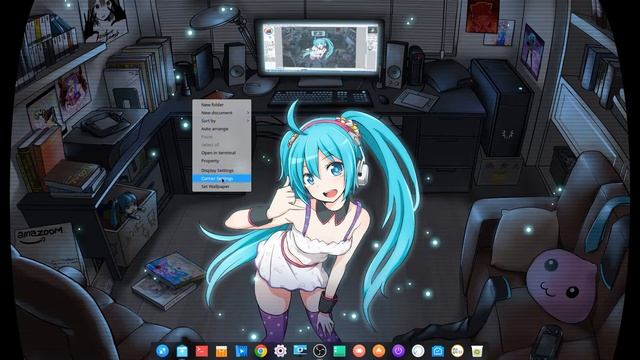Open the blue system monitor dock icon
Image resolution: width=640 pixels, height=360 pixels.
coord(438,351)
